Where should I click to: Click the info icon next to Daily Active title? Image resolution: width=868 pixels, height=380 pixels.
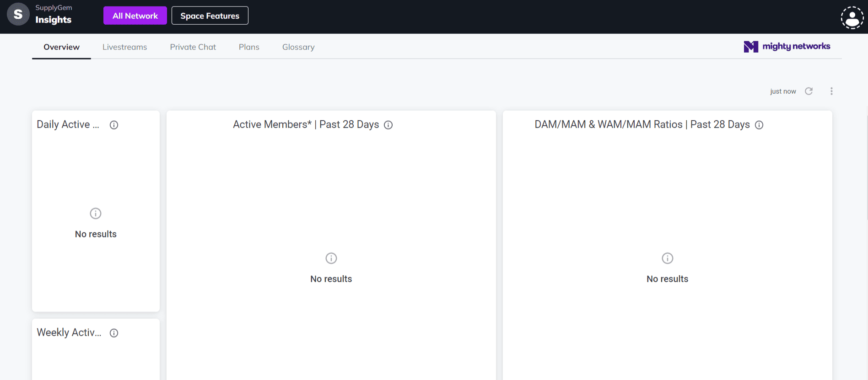point(114,125)
